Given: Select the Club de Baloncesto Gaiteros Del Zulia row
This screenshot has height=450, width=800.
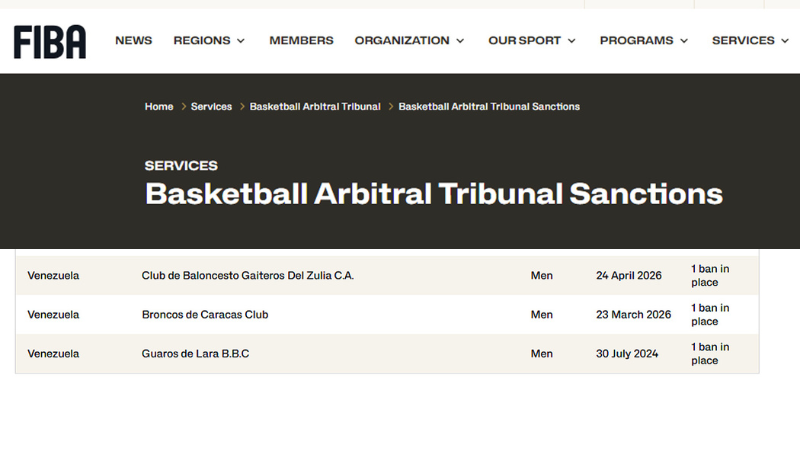Looking at the screenshot, I should [248, 275].
